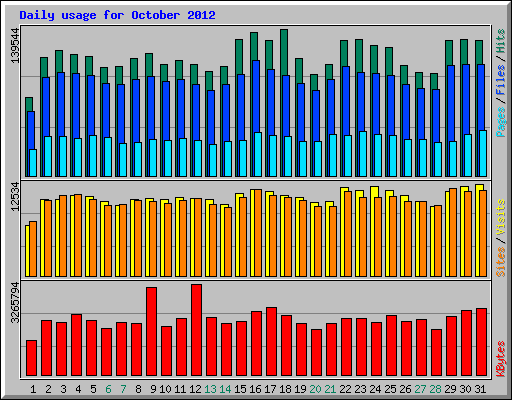Click the 139544 hits axis value
Screen dimensions: 512x400
(15, 46)
